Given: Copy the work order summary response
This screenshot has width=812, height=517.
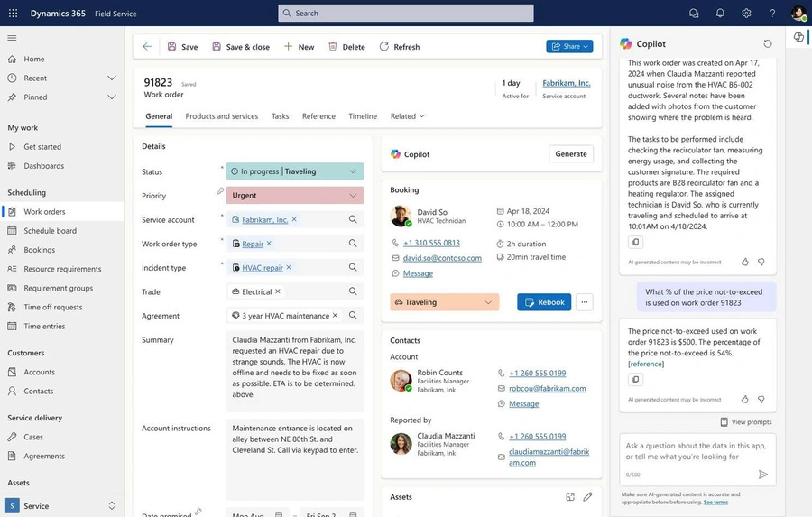Looking at the screenshot, I should 635,242.
